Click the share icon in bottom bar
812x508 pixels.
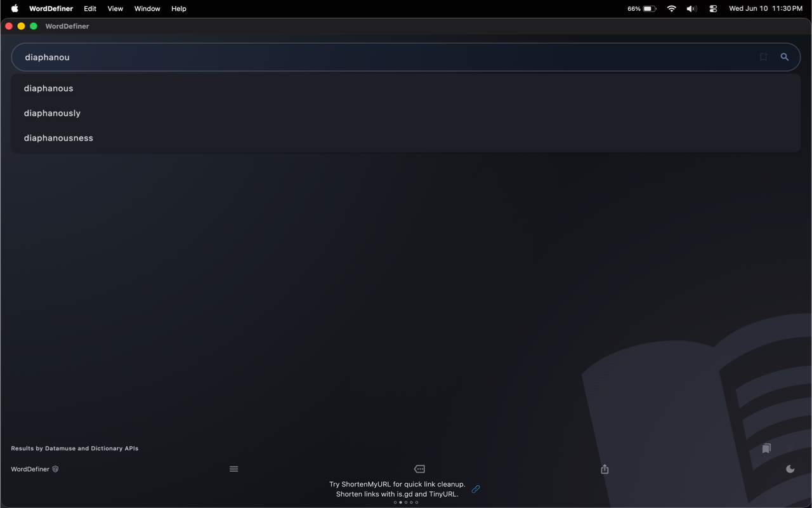click(605, 469)
